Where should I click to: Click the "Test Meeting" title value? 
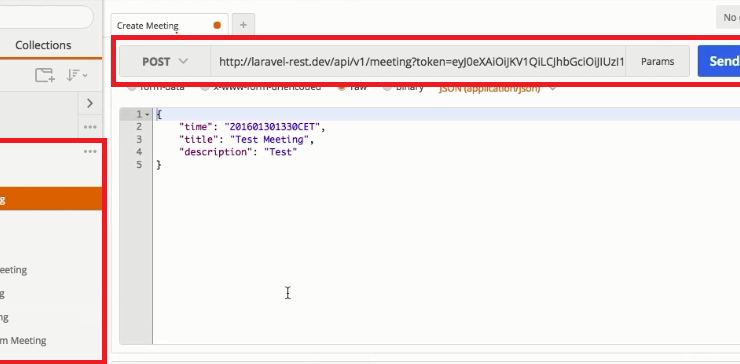click(x=269, y=139)
